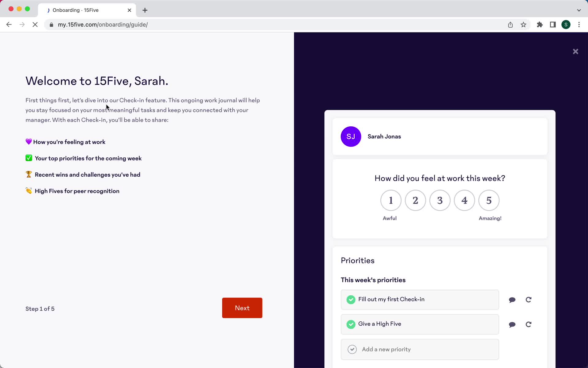Image resolution: width=588 pixels, height=368 pixels.
Task: Toggle the 'Add a new priority' circle checkbox
Action: [x=352, y=349]
